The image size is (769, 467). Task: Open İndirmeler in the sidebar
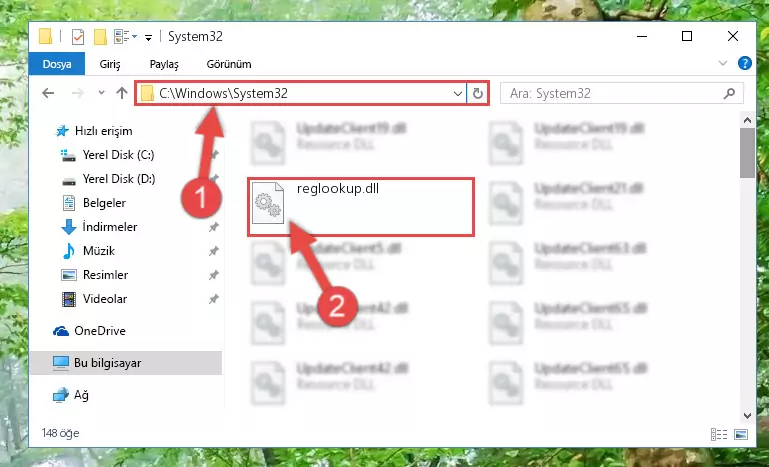coord(110,227)
